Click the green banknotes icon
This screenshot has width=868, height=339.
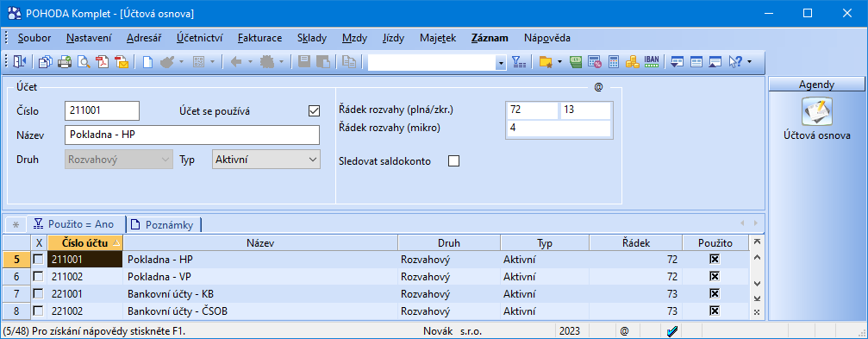tap(576, 62)
